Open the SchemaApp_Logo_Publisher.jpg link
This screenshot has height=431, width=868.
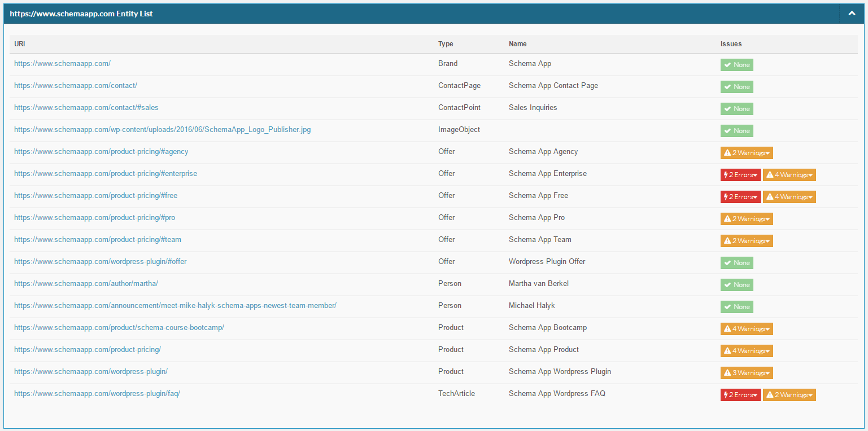tap(162, 130)
